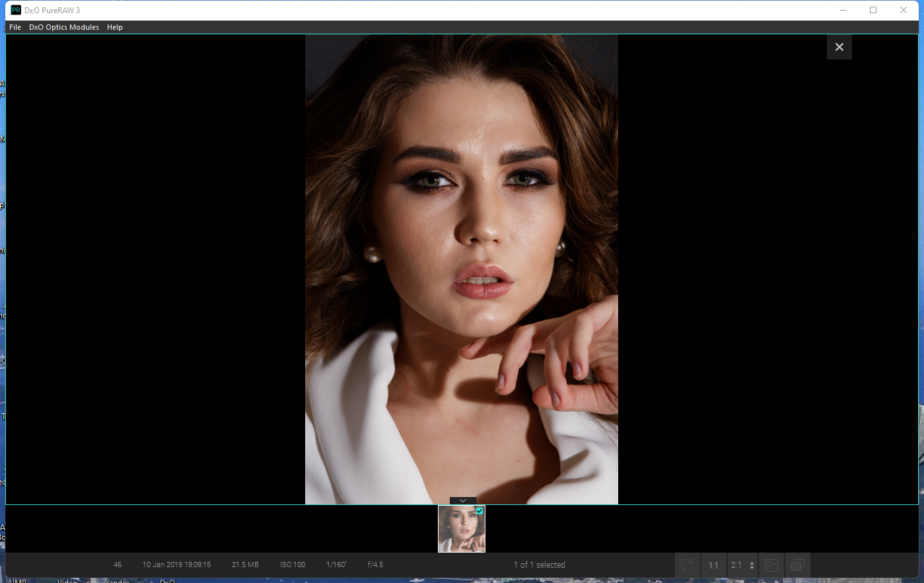
Task: Select the portrait thumbnail in the filmstrip
Action: [461, 529]
